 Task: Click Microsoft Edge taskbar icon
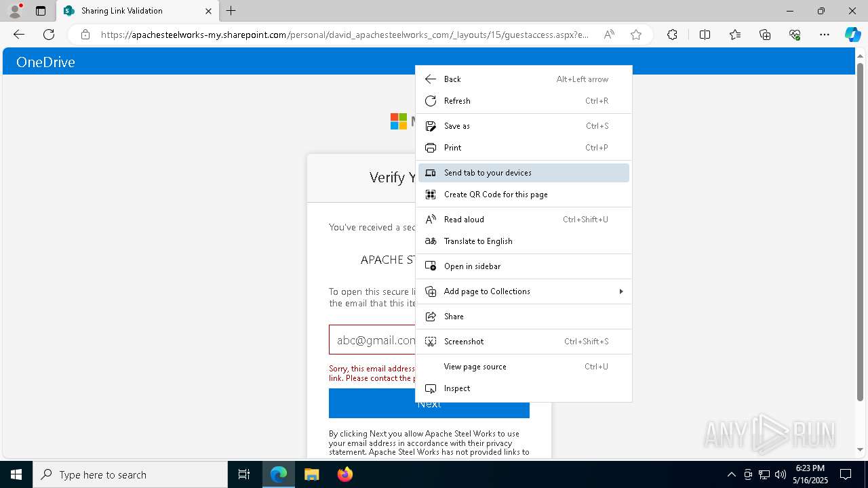[x=279, y=474]
